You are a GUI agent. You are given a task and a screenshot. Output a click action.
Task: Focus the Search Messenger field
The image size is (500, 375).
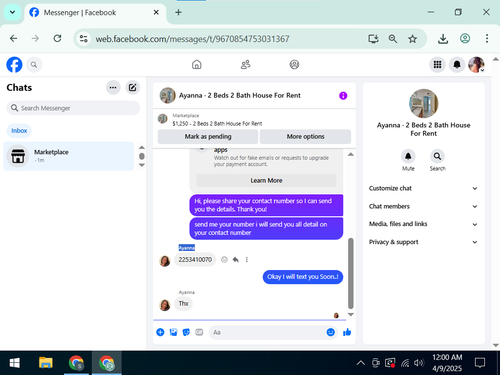(73, 108)
